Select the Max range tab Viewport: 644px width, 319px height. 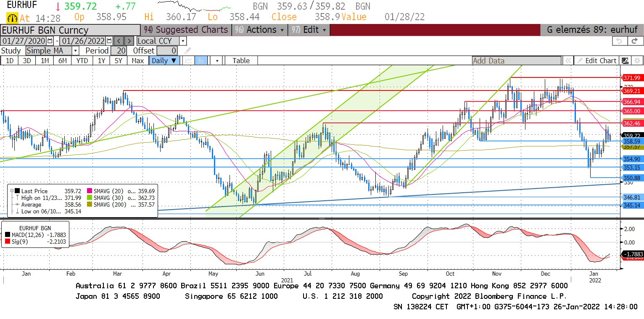tap(137, 61)
